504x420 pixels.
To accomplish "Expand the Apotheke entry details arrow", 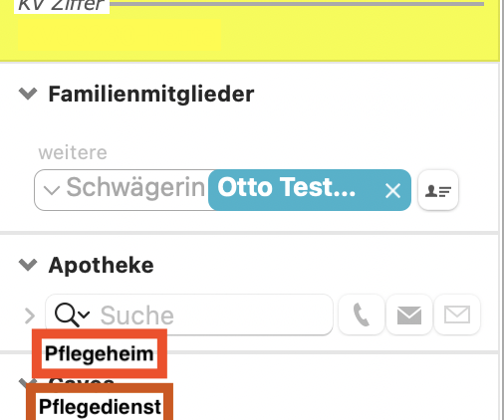I will pyautogui.click(x=30, y=315).
